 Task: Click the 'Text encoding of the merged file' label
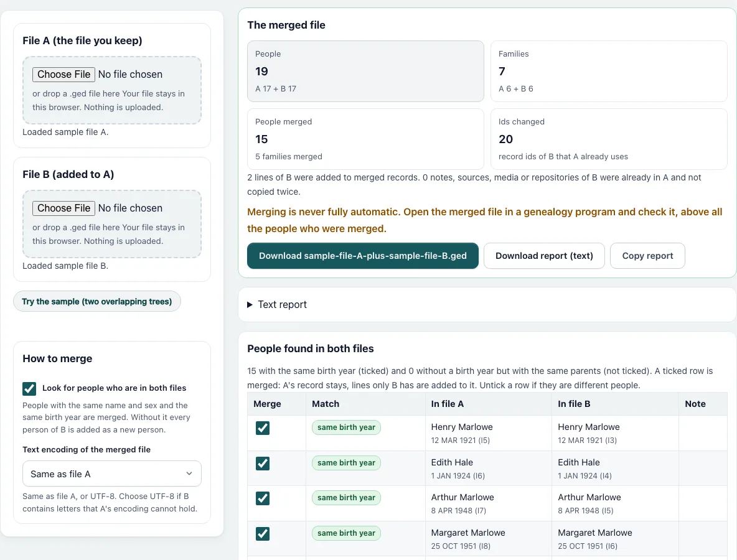pyautogui.click(x=87, y=450)
